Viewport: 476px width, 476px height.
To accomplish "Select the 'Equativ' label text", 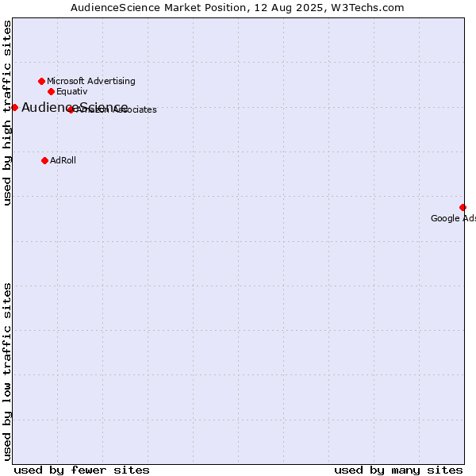I will point(72,91).
